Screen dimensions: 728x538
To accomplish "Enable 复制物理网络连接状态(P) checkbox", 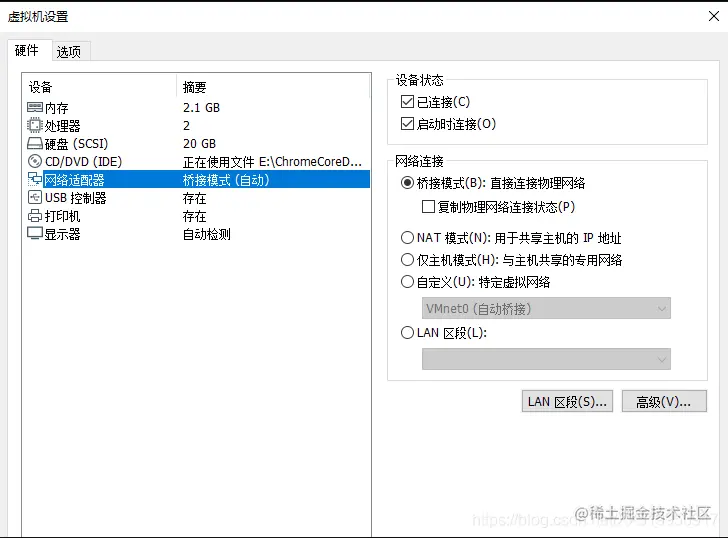I will (428, 207).
